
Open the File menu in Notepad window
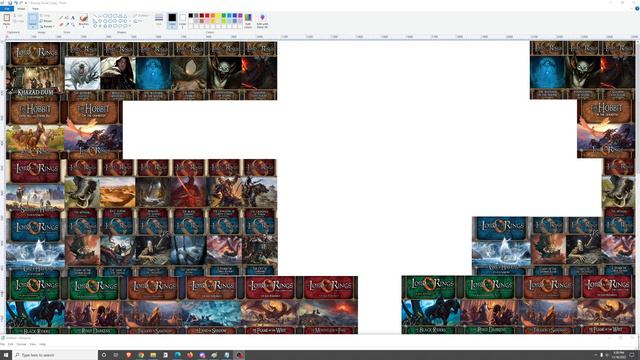(2, 344)
